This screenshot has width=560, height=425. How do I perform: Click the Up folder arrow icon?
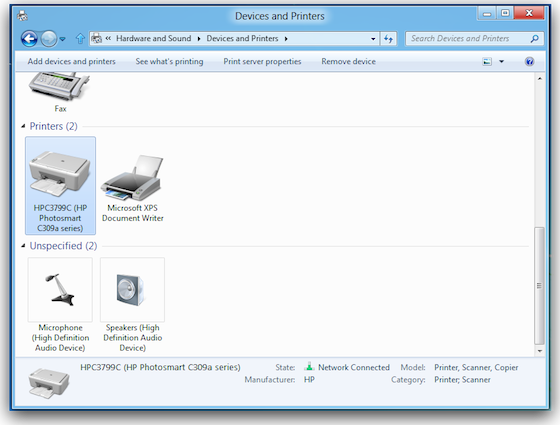click(80, 39)
